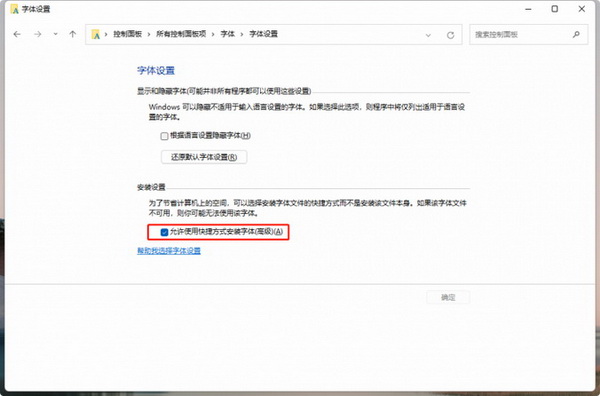Minimize the 字体设置 window
The image size is (600, 396).
(528, 9)
